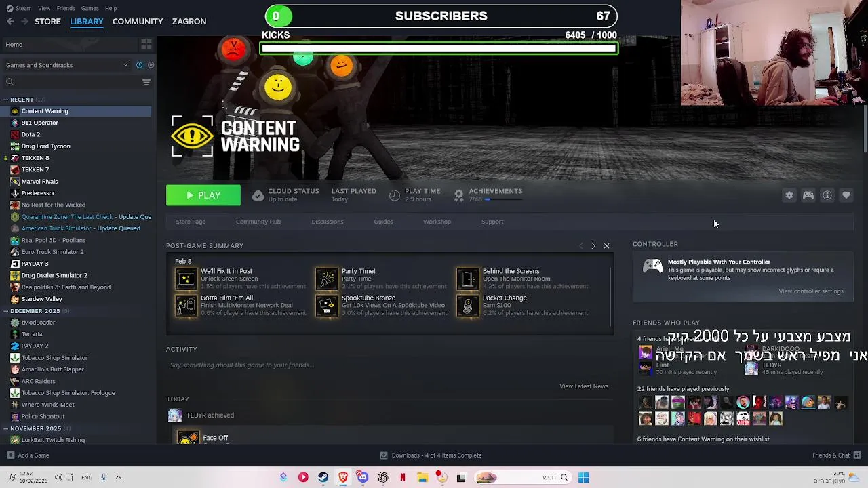Image resolution: width=868 pixels, height=488 pixels.
Task: Click the play time clock icon
Action: pos(395,195)
